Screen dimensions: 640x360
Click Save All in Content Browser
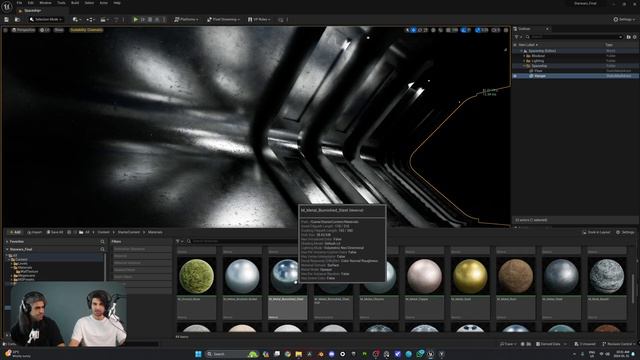(55, 232)
